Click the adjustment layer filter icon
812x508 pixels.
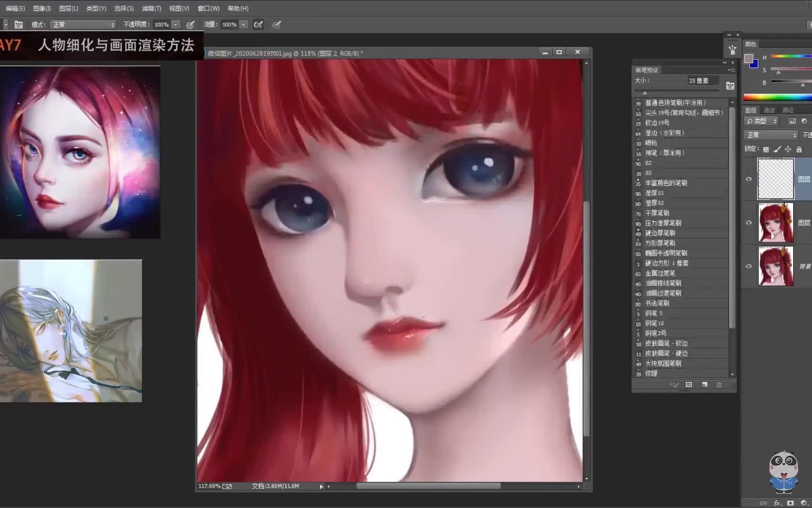coord(804,121)
